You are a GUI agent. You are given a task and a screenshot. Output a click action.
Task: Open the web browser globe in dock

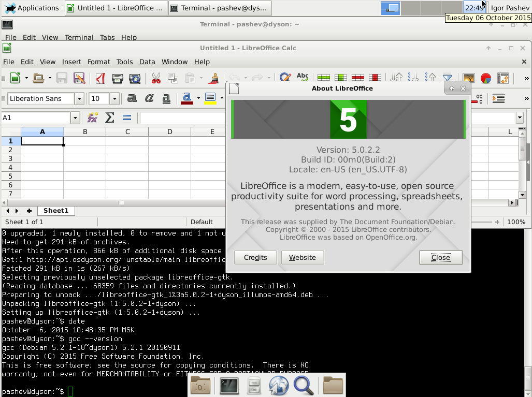(x=279, y=386)
